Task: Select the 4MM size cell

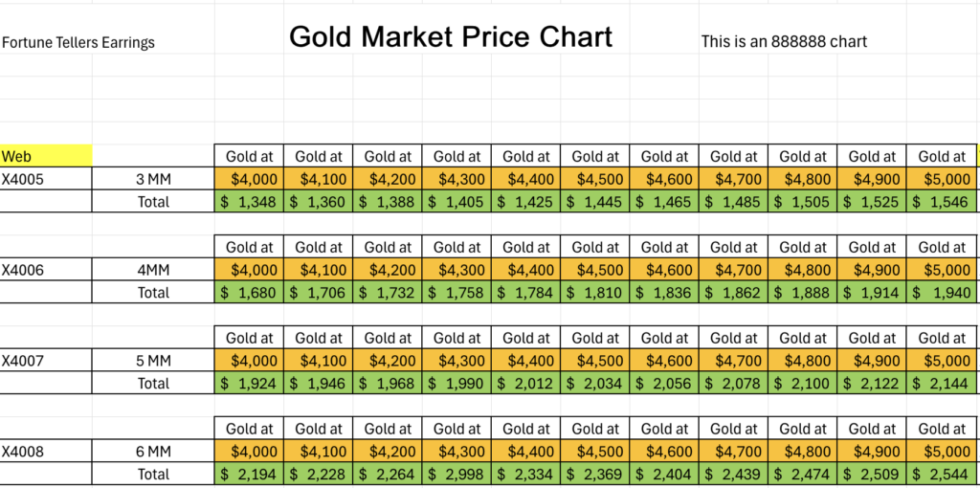Action: (x=153, y=270)
